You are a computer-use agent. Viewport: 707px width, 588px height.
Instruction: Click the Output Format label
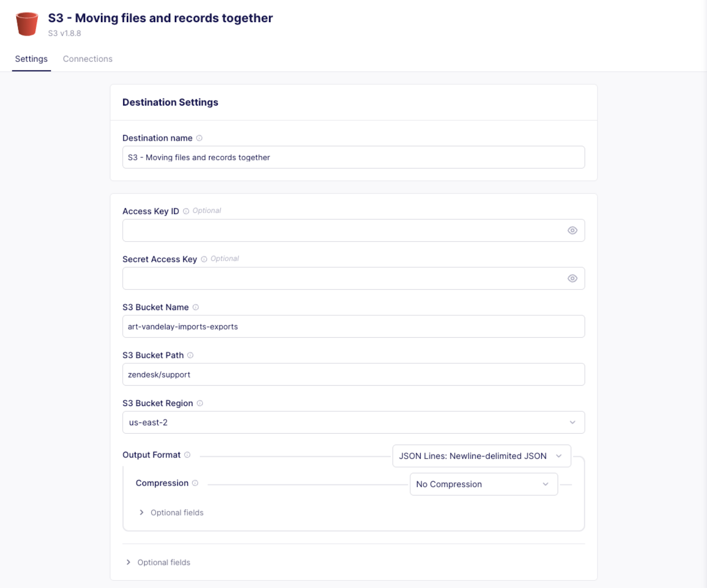coord(152,455)
